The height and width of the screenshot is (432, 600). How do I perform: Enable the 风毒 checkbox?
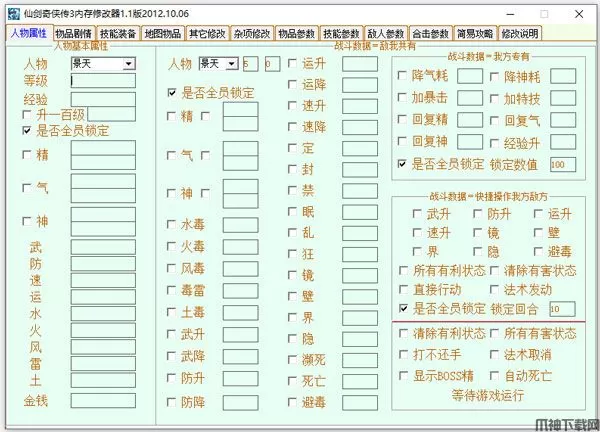point(171,268)
